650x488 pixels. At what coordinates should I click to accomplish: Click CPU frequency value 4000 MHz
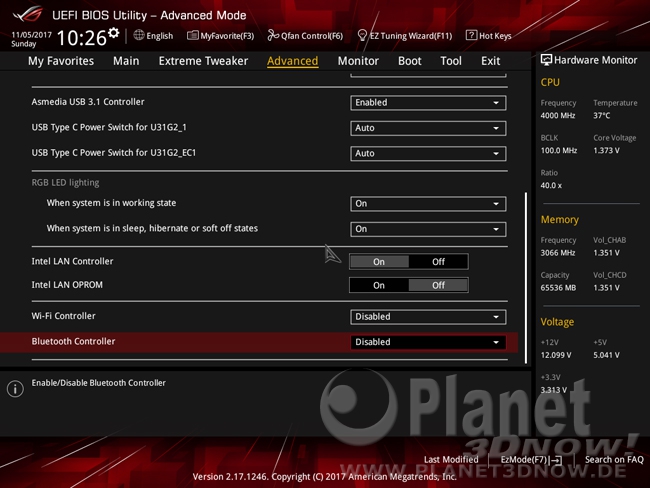[558, 116]
